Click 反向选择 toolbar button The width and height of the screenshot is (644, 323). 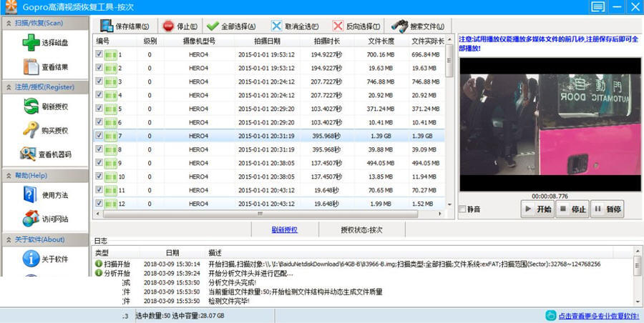pyautogui.click(x=356, y=26)
